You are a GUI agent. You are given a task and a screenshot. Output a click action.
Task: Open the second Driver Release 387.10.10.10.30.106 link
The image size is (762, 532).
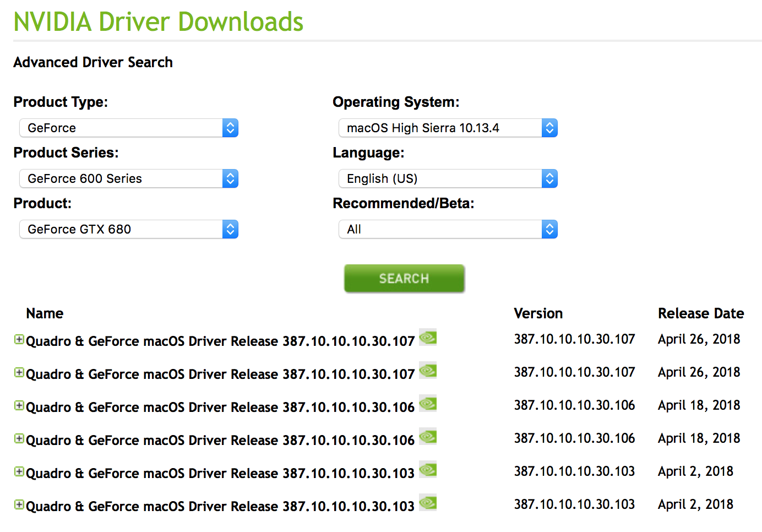[220, 441]
